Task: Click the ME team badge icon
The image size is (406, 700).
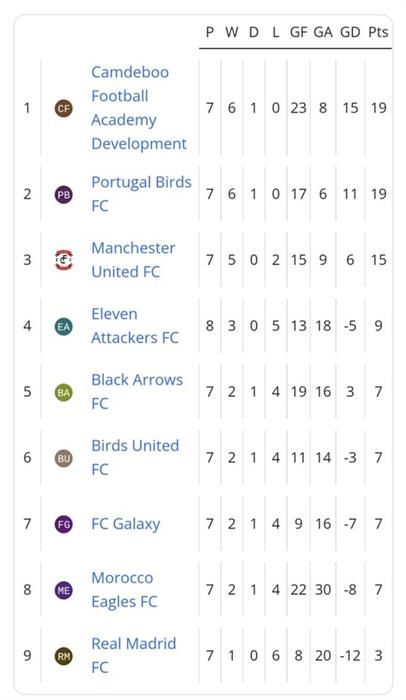Action: click(63, 590)
